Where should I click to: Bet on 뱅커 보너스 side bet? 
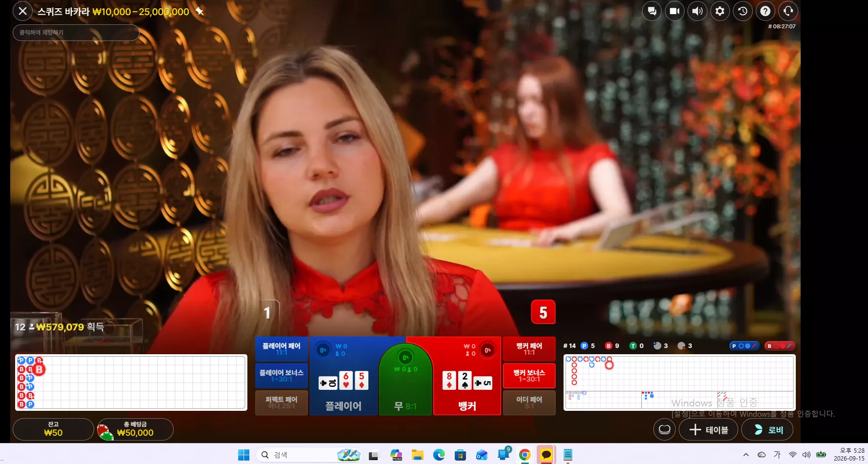[x=529, y=375]
